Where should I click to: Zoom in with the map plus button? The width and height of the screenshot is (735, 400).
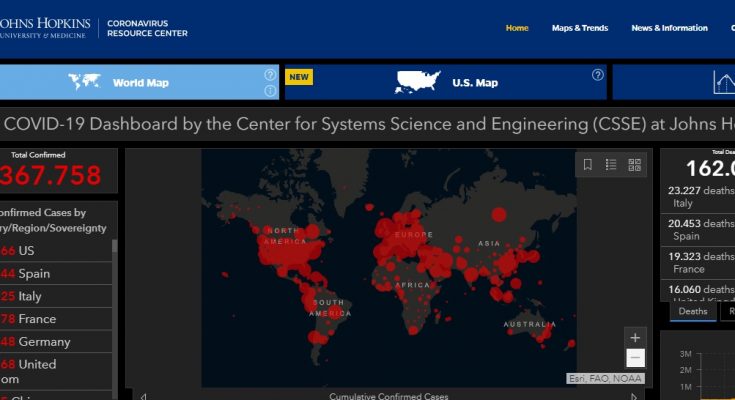coord(635,338)
